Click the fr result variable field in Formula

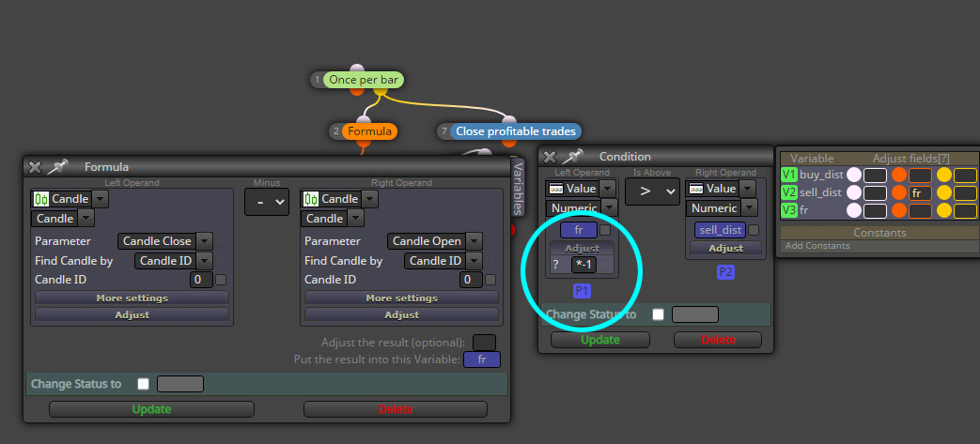482,360
